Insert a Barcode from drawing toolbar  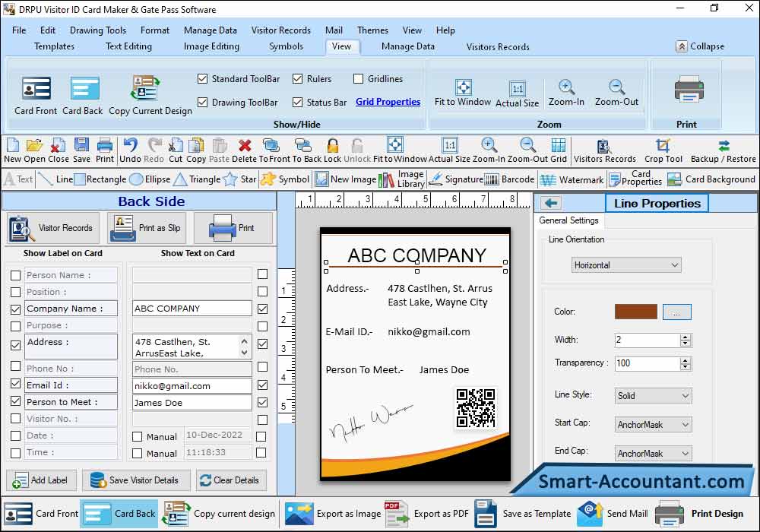(509, 179)
